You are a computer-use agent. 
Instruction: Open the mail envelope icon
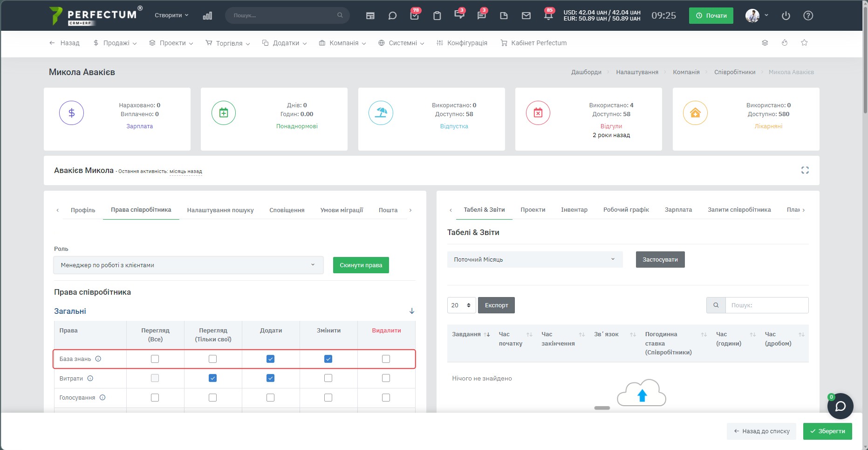coord(526,15)
